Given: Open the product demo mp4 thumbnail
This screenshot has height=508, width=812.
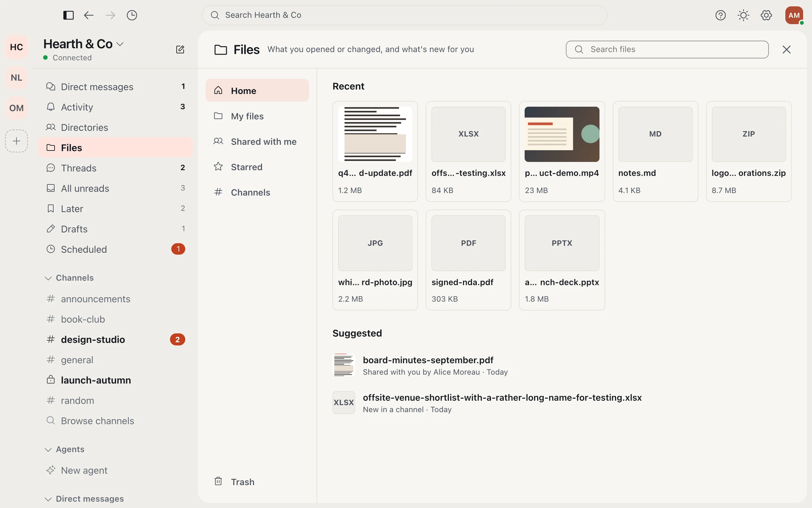Looking at the screenshot, I should tap(562, 134).
